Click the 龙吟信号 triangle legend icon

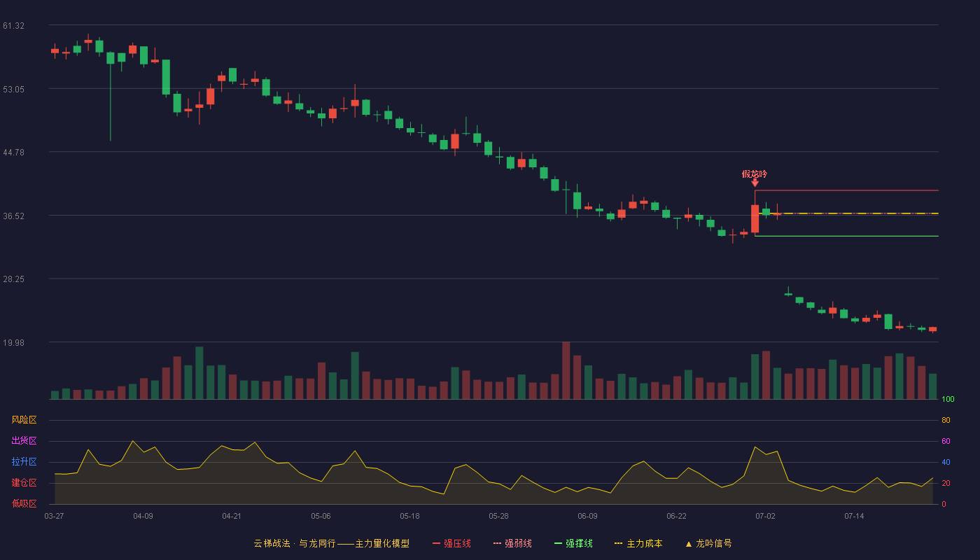click(689, 544)
